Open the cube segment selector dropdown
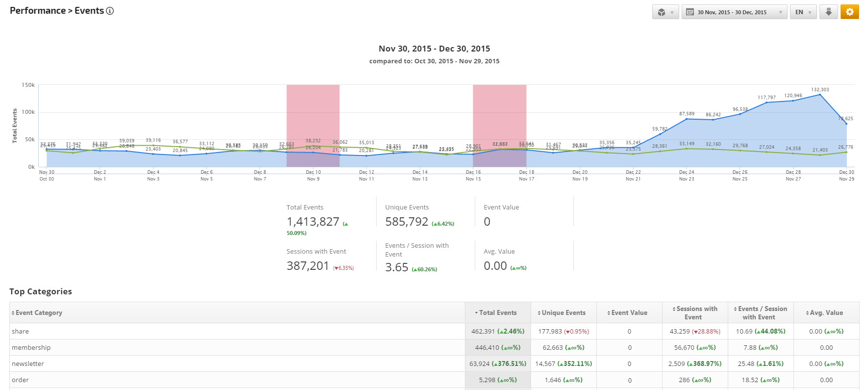The width and height of the screenshot is (868, 390). [x=665, y=12]
